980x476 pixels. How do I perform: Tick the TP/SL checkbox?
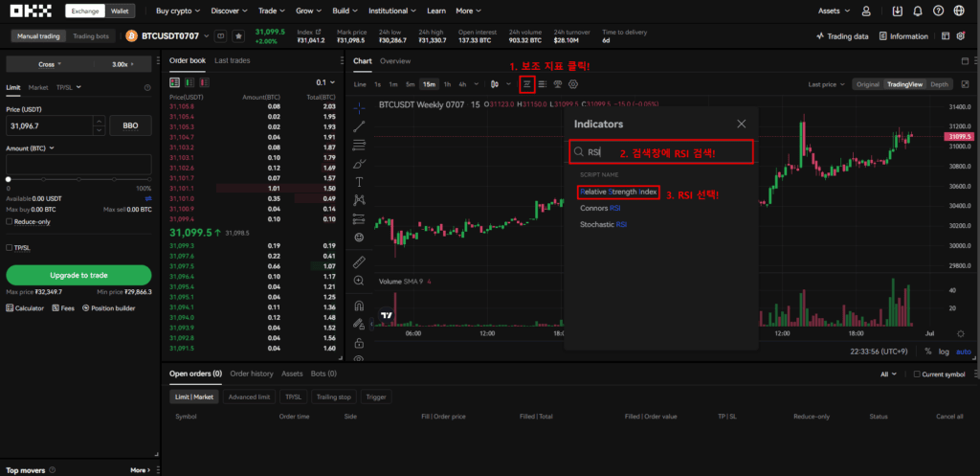point(10,247)
